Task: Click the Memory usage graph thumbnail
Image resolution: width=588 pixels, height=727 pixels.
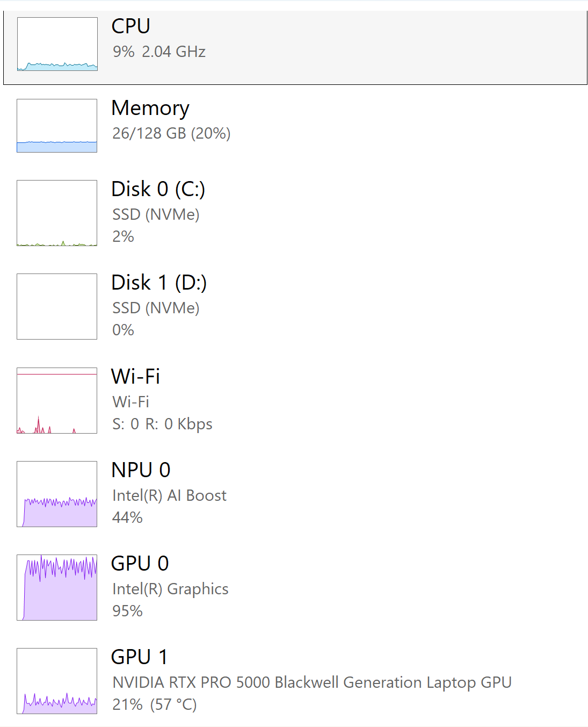Action: pyautogui.click(x=57, y=126)
